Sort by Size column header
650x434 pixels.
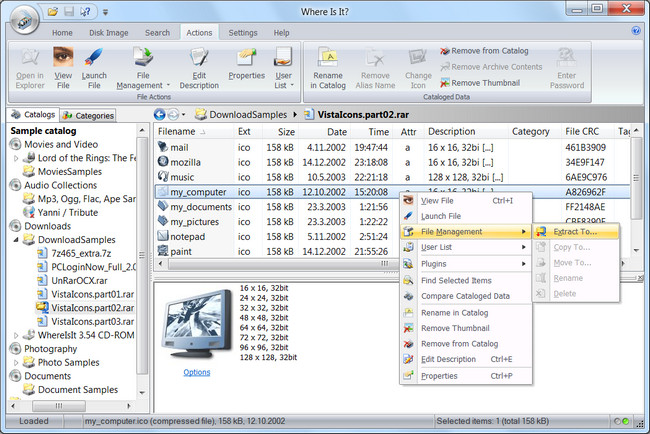pyautogui.click(x=278, y=132)
